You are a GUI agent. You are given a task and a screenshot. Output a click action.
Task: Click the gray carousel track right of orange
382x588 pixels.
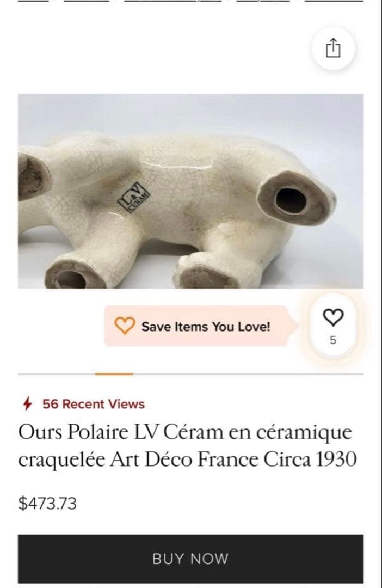pos(249,374)
